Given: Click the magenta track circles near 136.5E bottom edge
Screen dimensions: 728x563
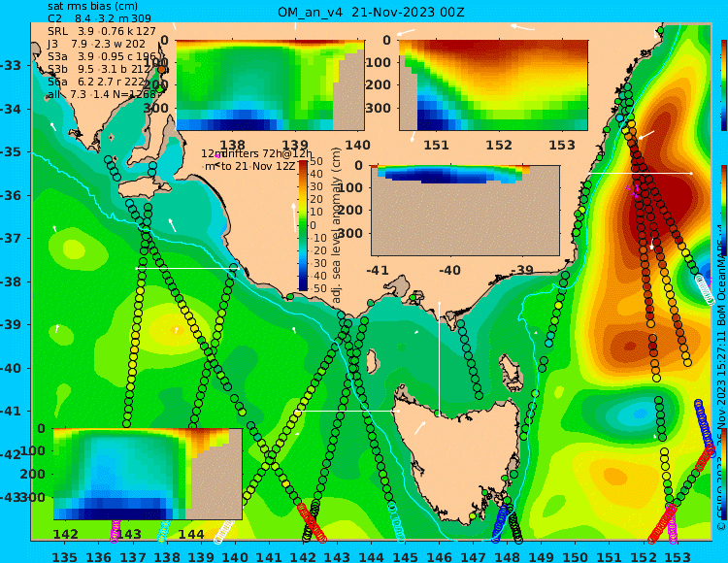Looking at the screenshot, I should point(116,531).
